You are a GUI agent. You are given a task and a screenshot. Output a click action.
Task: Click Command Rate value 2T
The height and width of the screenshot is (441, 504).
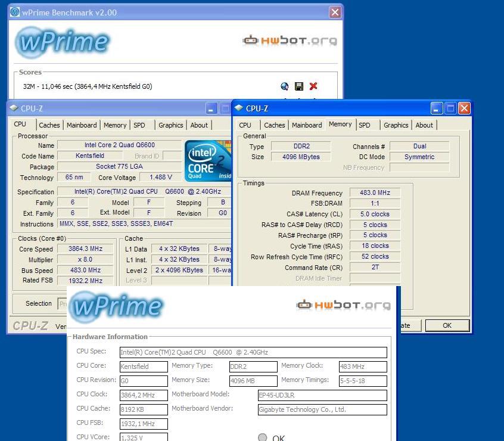click(x=375, y=267)
